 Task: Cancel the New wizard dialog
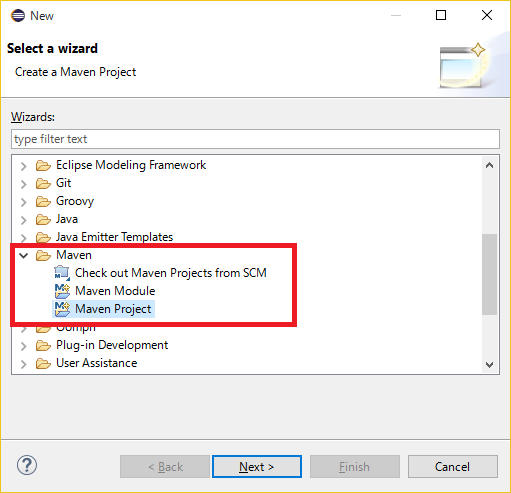[x=453, y=467]
